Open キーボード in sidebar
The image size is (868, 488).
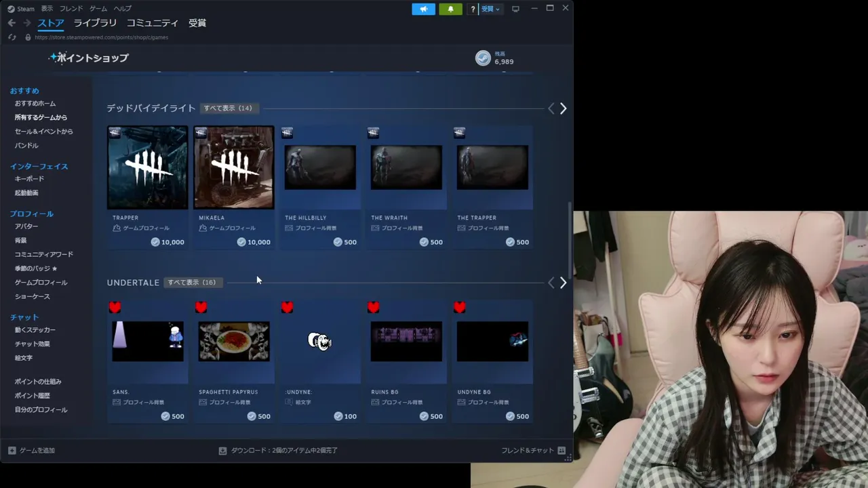click(x=29, y=179)
